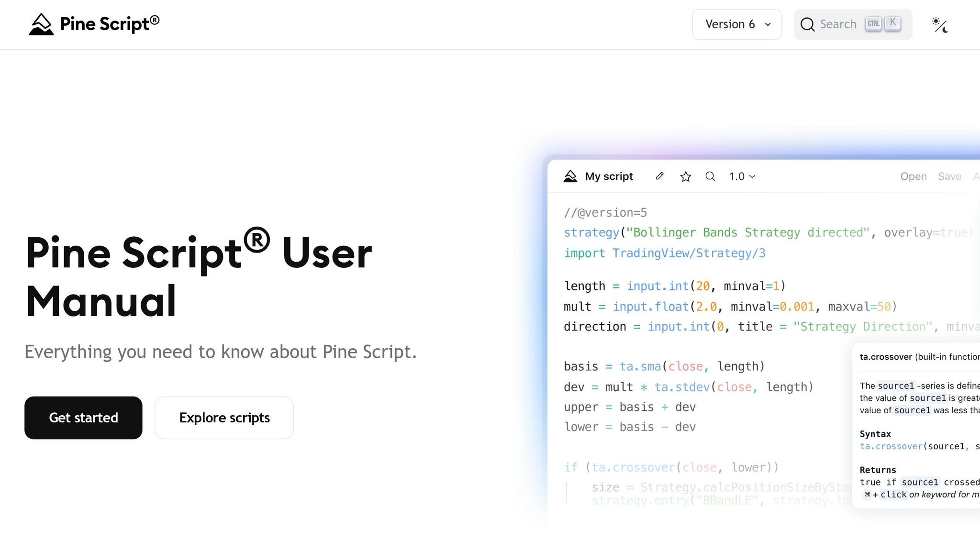This screenshot has height=551, width=980.
Task: Click the search magnifier in the top bar
Action: coord(808,24)
